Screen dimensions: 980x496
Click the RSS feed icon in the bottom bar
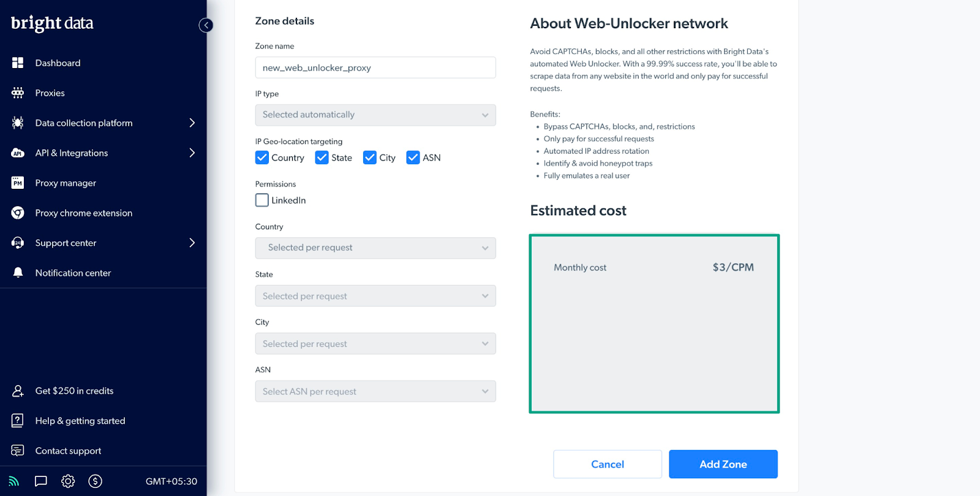pos(14,481)
